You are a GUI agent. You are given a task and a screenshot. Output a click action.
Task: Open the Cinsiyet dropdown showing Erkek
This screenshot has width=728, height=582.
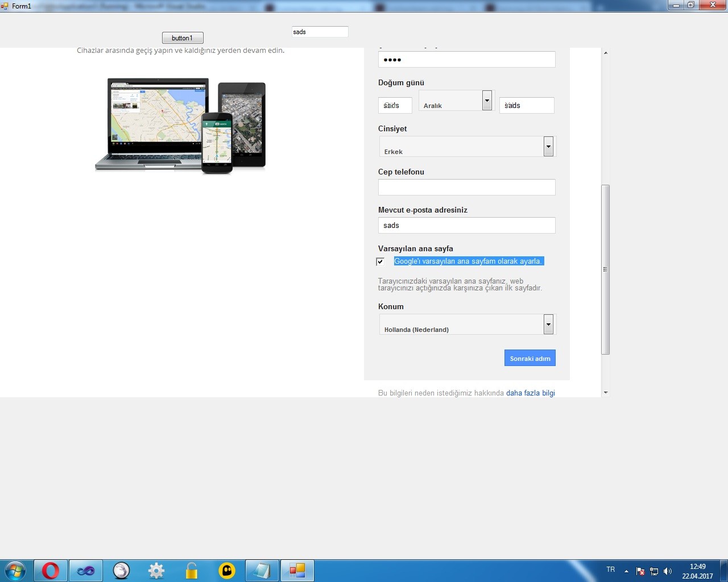[x=467, y=146]
